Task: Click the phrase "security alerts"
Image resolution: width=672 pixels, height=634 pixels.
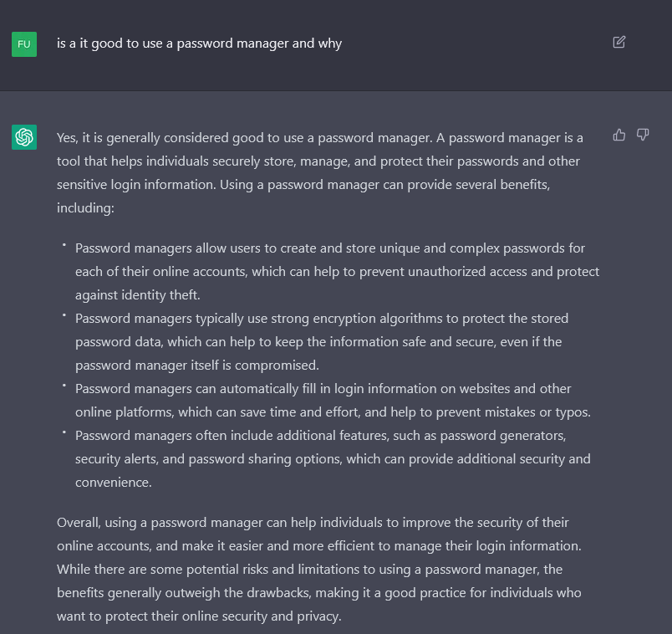Action: point(115,458)
